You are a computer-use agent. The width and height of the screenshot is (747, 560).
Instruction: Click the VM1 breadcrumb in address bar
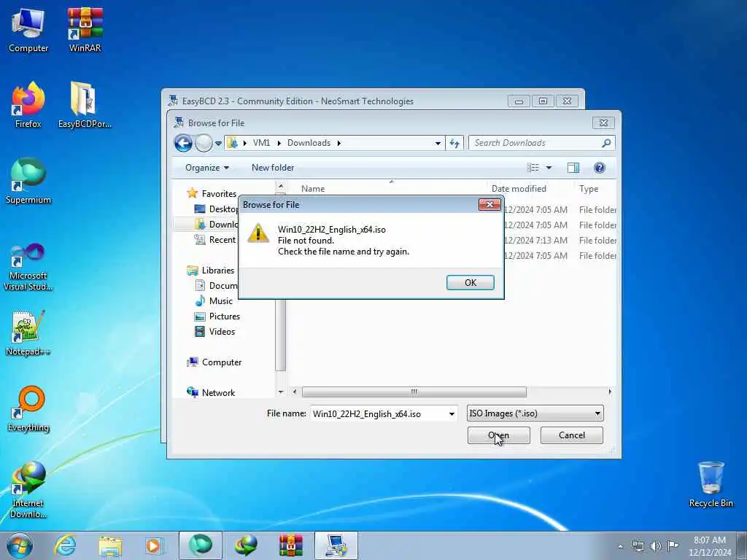click(x=261, y=143)
